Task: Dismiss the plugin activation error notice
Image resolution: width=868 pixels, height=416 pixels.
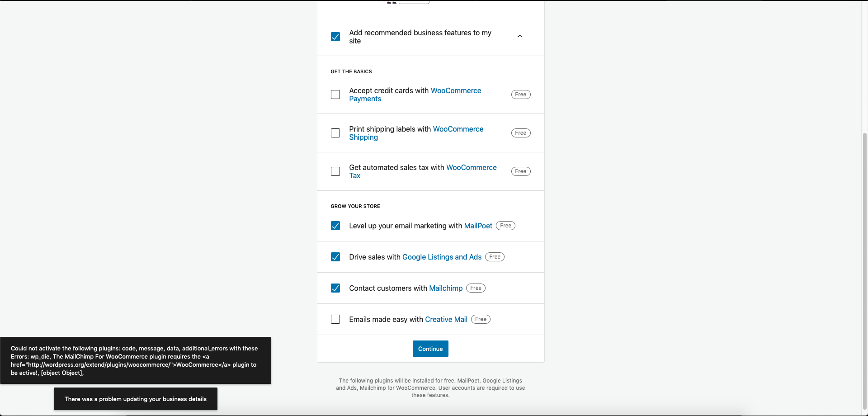Action: click(x=136, y=360)
